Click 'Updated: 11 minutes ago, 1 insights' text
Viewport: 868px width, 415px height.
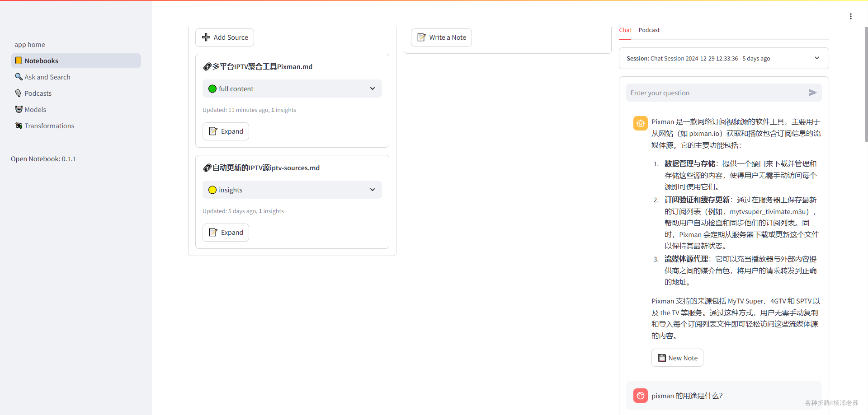point(249,110)
